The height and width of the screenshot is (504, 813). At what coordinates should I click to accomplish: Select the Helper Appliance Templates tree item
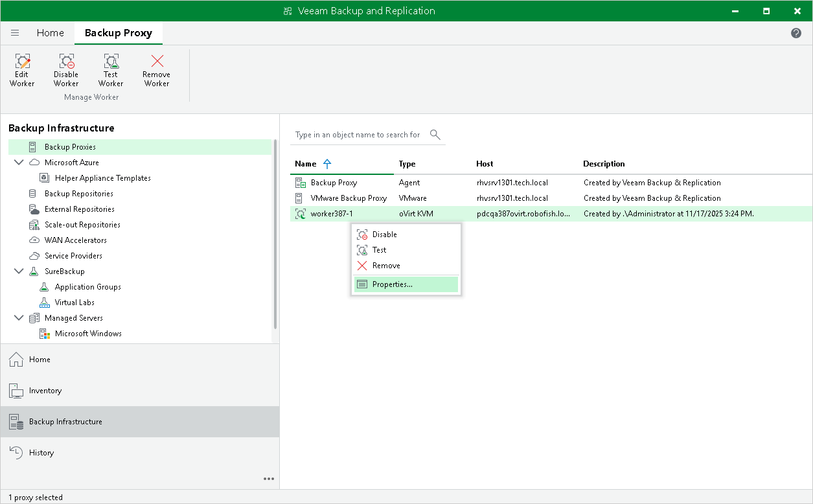[103, 178]
